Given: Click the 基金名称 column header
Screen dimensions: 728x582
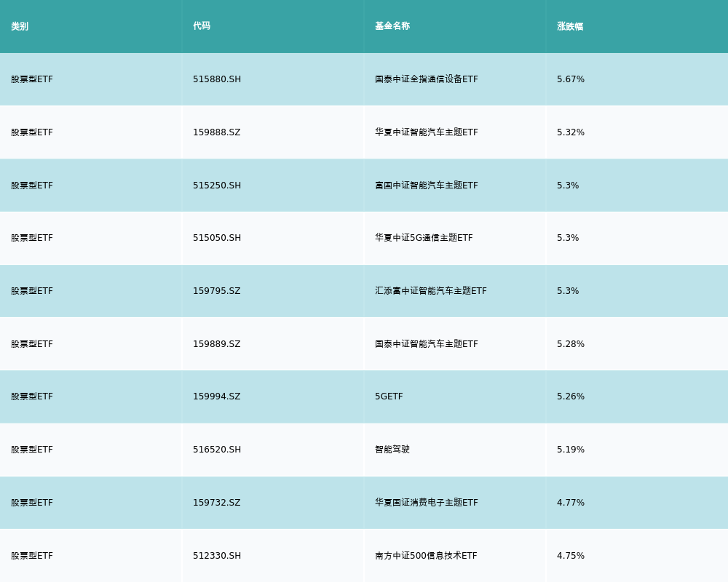Looking at the screenshot, I should [x=392, y=26].
